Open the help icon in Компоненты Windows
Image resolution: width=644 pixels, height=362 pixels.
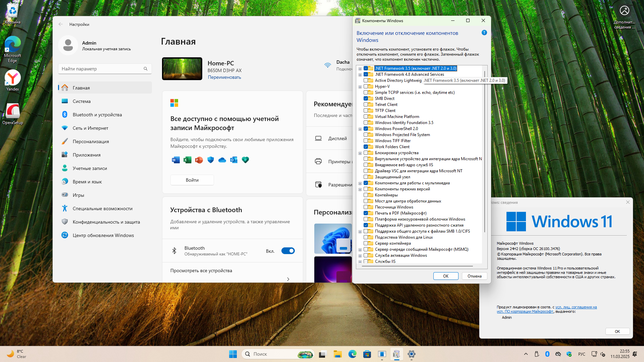point(484,33)
